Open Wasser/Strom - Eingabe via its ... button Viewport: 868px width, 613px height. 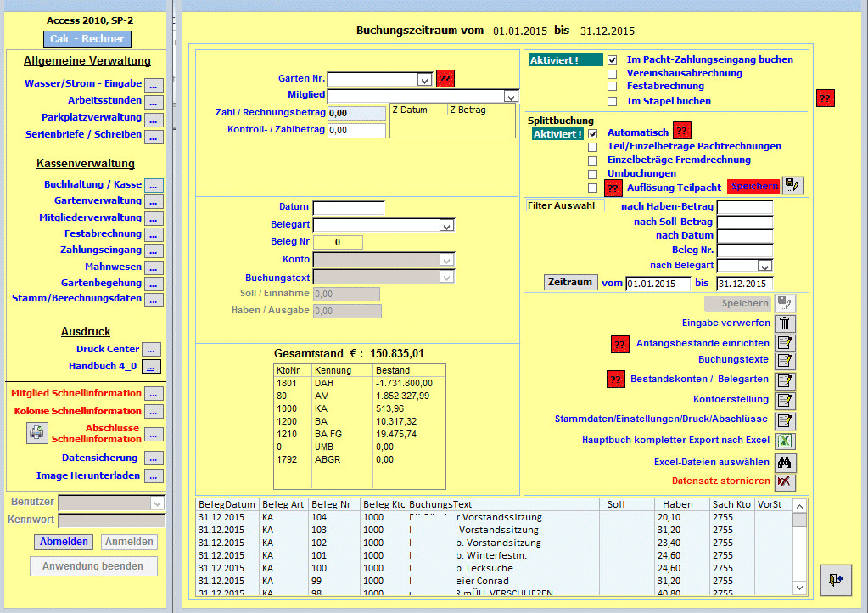pyautogui.click(x=154, y=85)
